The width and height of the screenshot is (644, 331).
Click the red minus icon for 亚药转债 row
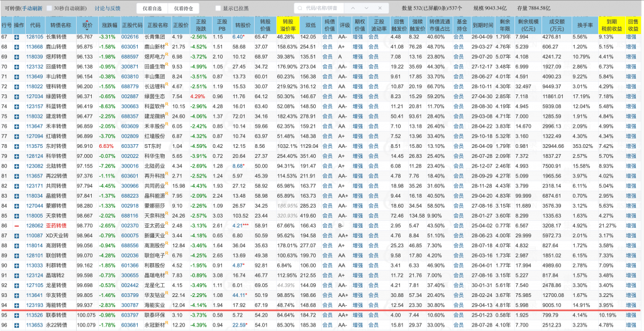(16, 225)
